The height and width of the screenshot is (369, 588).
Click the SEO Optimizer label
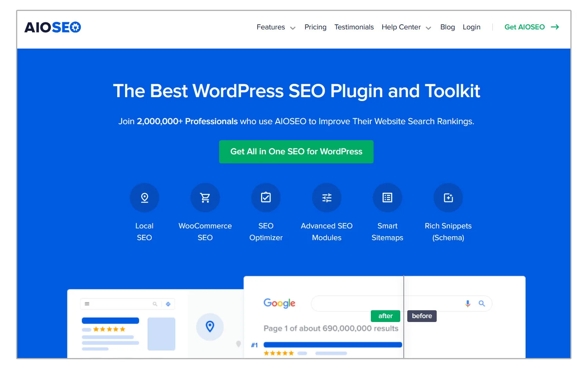266,232
